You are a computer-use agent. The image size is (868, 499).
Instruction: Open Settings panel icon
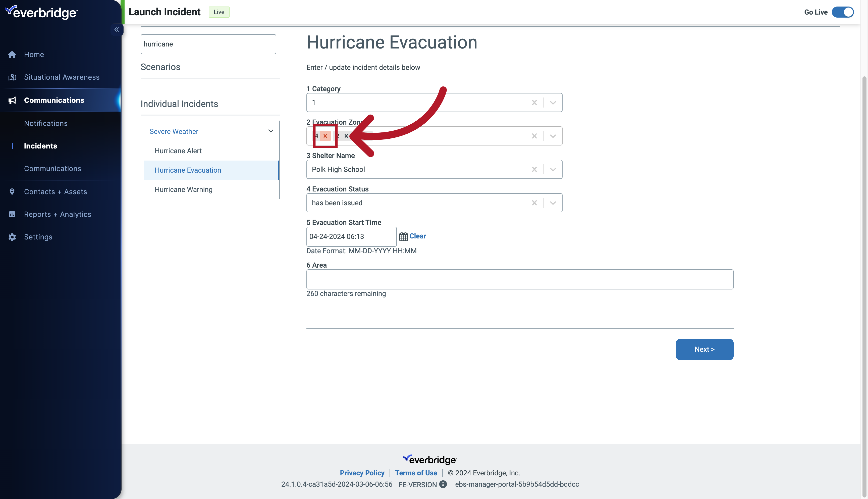pyautogui.click(x=12, y=237)
